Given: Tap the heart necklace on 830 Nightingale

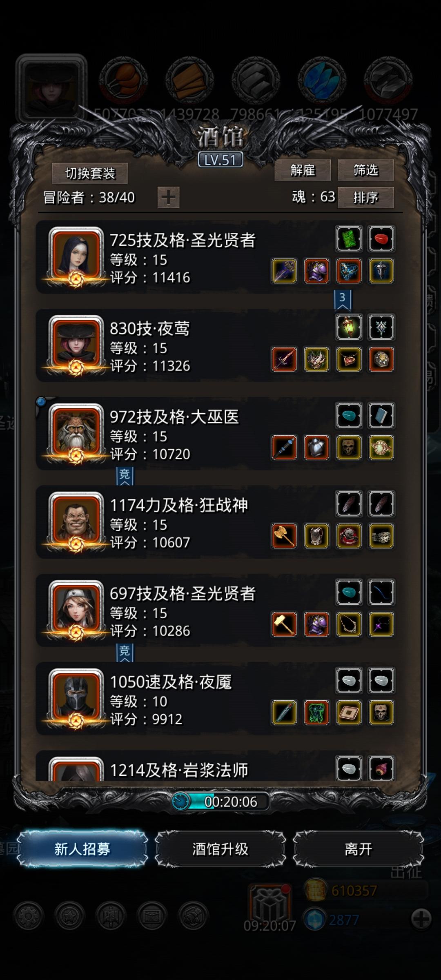Looking at the screenshot, I should click(x=349, y=359).
